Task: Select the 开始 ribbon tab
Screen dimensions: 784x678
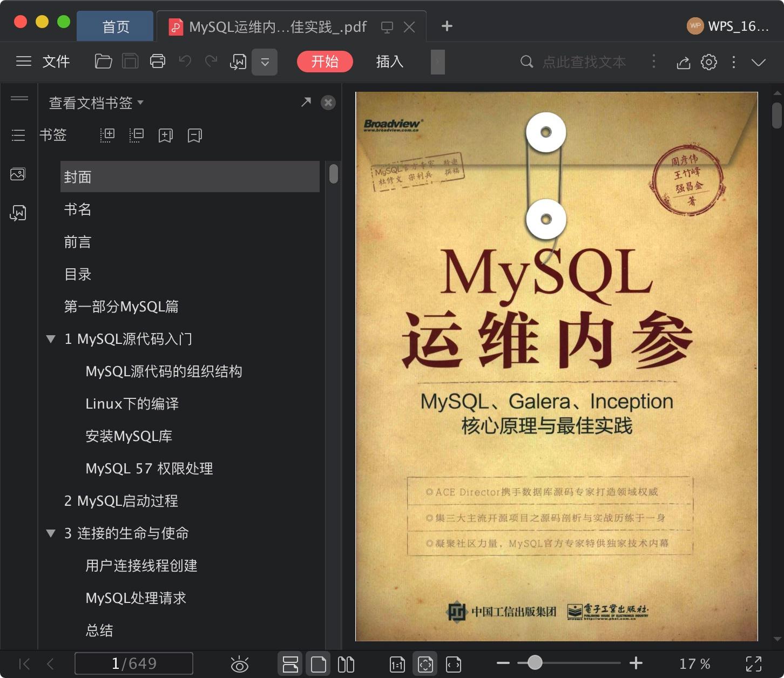Action: click(325, 62)
